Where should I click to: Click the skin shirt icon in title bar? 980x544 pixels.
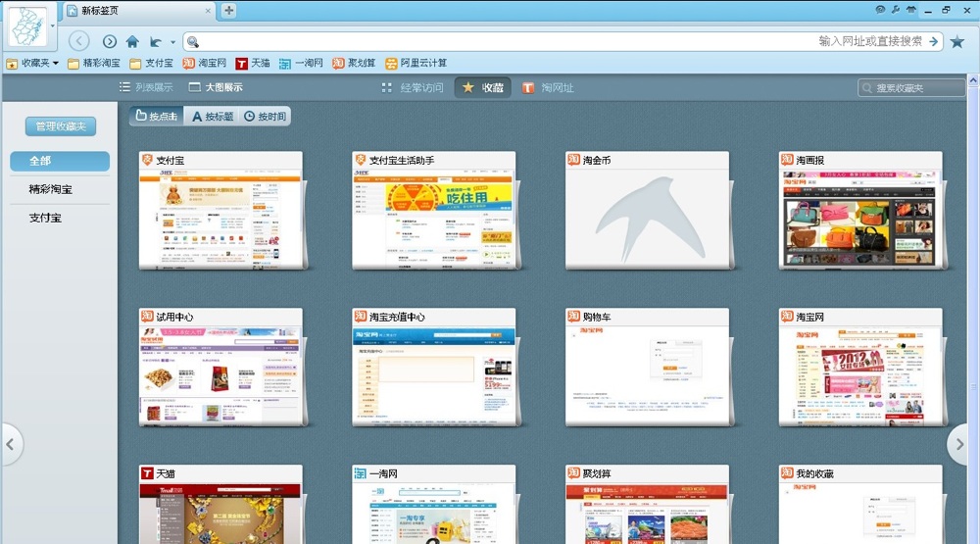pos(911,10)
